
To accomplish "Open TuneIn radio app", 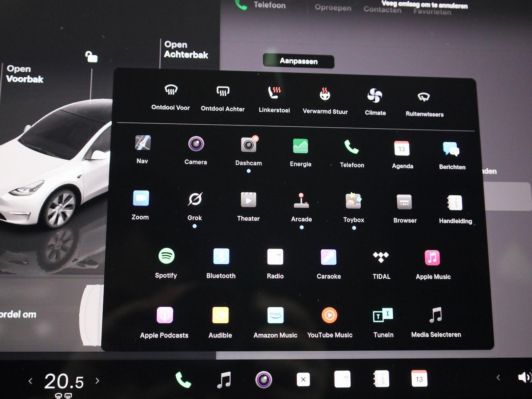I will (x=383, y=323).
